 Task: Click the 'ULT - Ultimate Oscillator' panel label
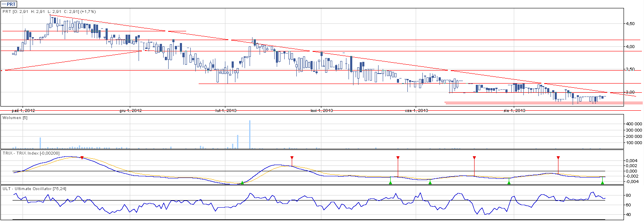(x=34, y=189)
